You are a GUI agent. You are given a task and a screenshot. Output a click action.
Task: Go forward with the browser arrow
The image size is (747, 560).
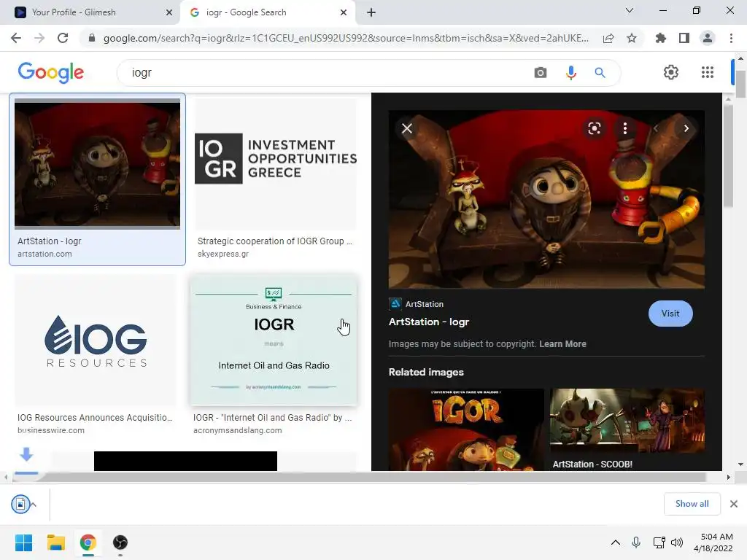39,38
